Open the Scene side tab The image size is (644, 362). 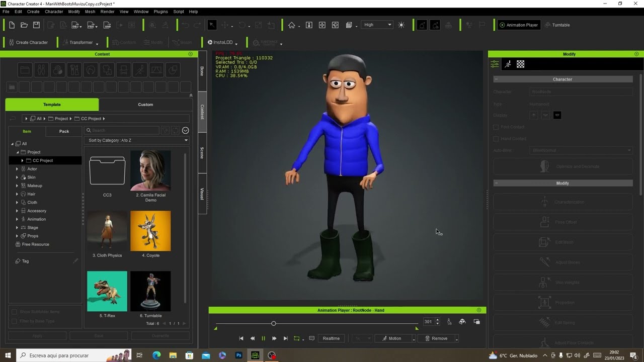[202, 153]
